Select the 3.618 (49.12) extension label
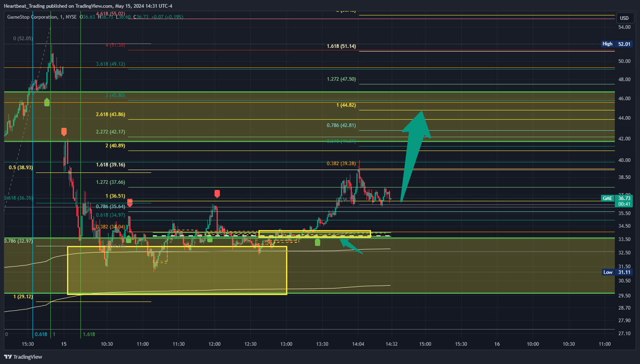This screenshot has height=364, width=640. click(x=110, y=64)
